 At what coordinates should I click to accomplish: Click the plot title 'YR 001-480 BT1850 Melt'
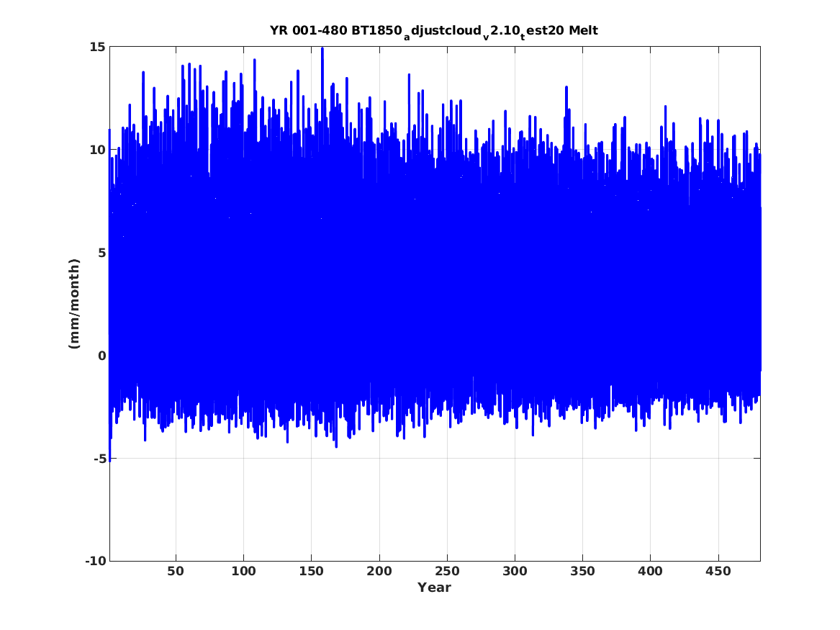(434, 31)
